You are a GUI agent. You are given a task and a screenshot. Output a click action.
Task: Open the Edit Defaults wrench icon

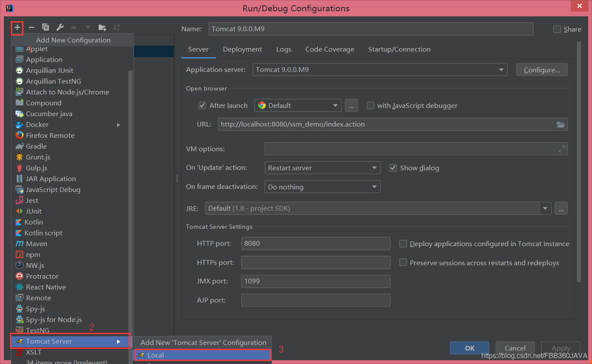60,27
